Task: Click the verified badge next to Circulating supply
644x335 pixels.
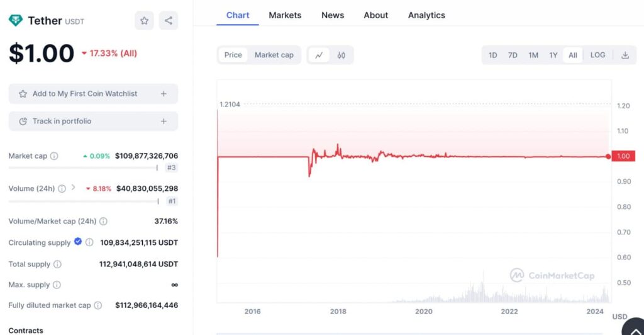Action: point(78,242)
